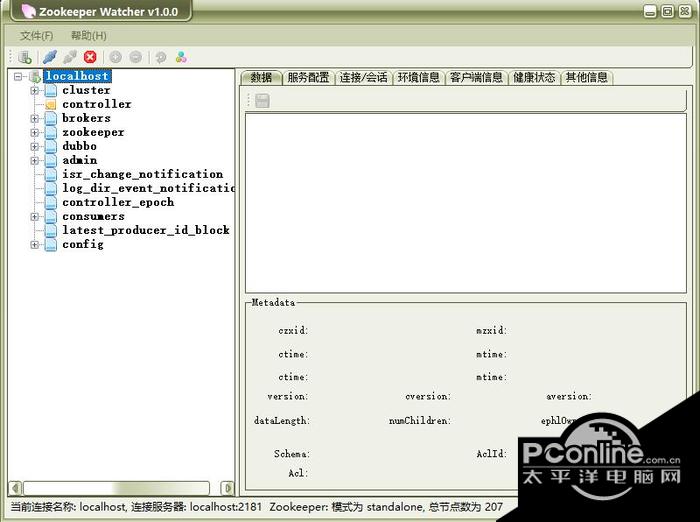Click the admin node page icon

51,160
